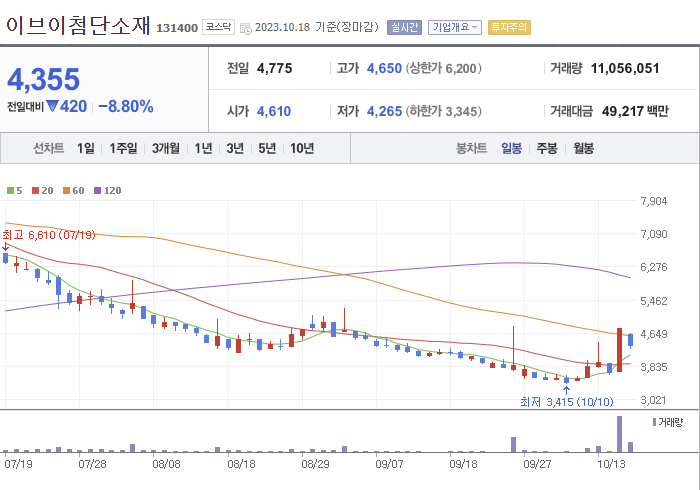Click the 시가 value 4,610
The height and width of the screenshot is (490, 700).
[x=274, y=111]
